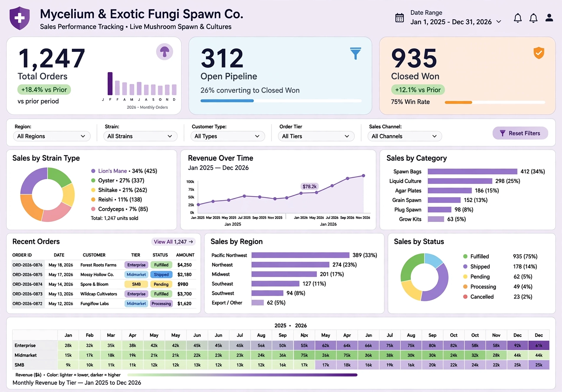
Task: Click the 75% Win Rate progress bar
Action: (x=495, y=102)
